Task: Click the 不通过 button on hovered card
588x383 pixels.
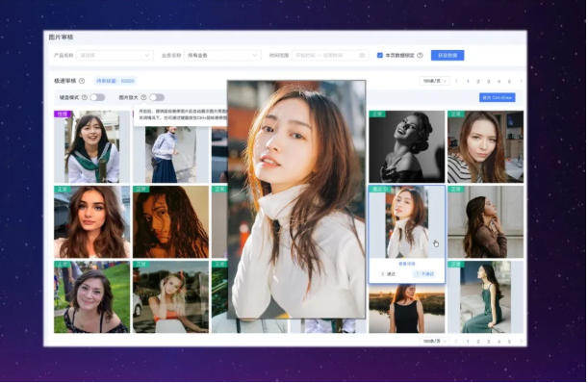Action: pyautogui.click(x=424, y=274)
